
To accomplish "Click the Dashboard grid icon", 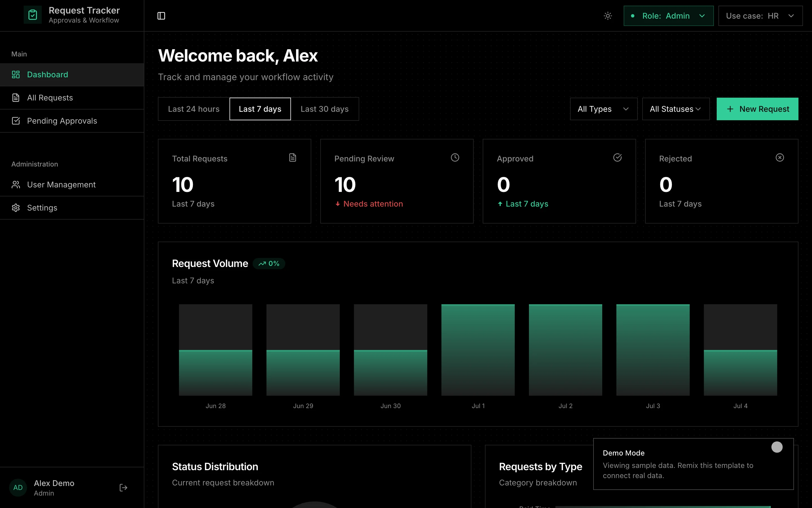I will pos(16,75).
